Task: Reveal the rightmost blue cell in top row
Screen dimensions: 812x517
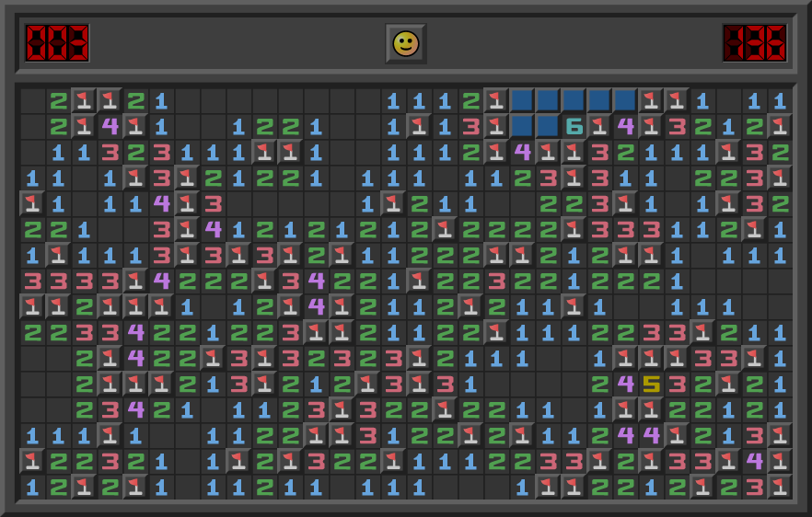Action: pyautogui.click(x=625, y=100)
